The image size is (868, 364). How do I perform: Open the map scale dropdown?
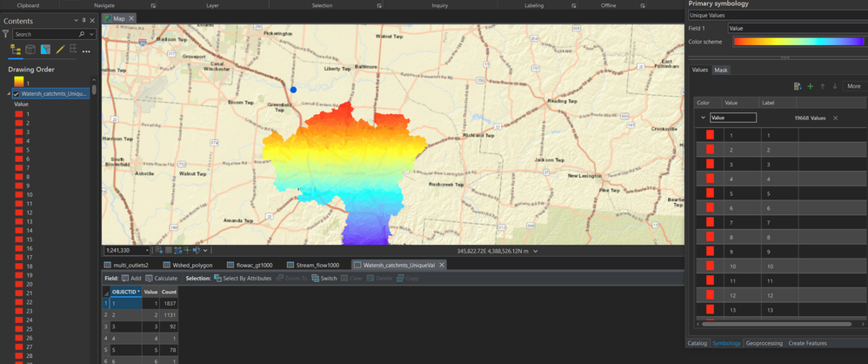coord(148,251)
